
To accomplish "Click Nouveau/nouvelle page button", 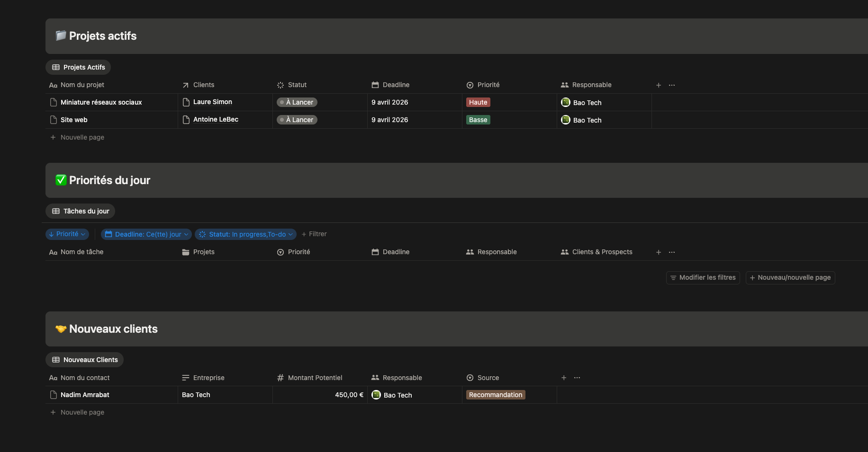I will tap(790, 278).
